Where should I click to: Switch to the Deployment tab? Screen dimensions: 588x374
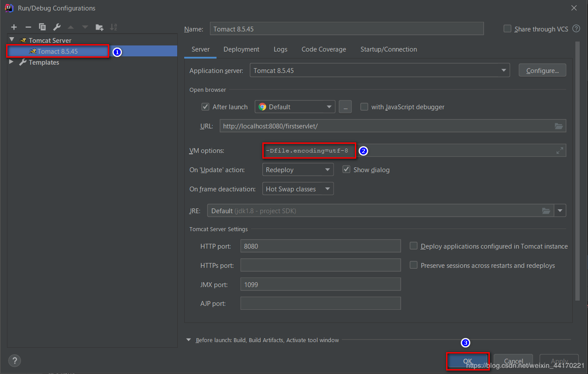click(241, 49)
